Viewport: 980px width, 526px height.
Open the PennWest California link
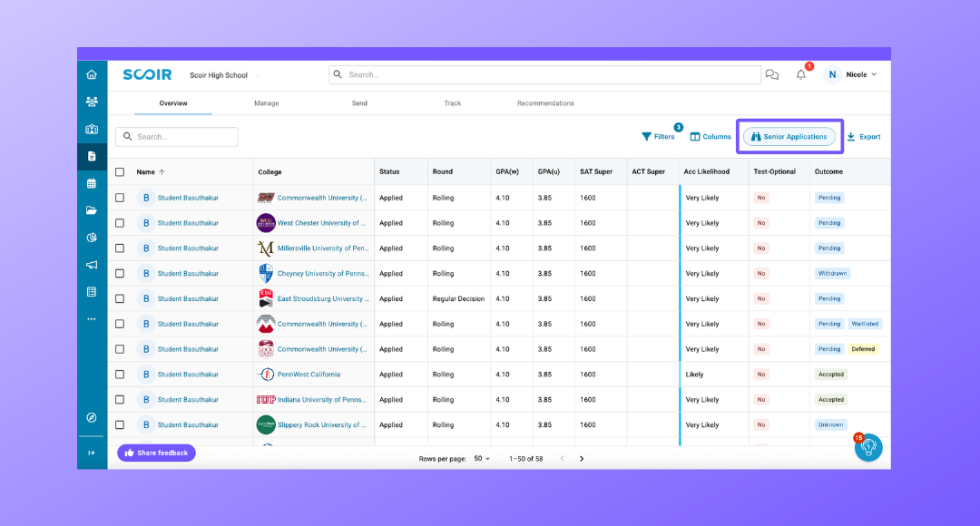pyautogui.click(x=309, y=375)
